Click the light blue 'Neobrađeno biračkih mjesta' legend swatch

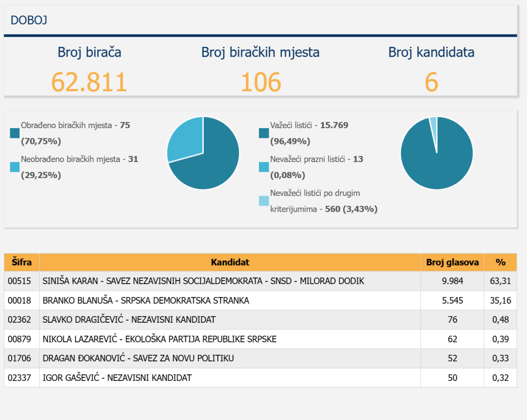(15, 167)
